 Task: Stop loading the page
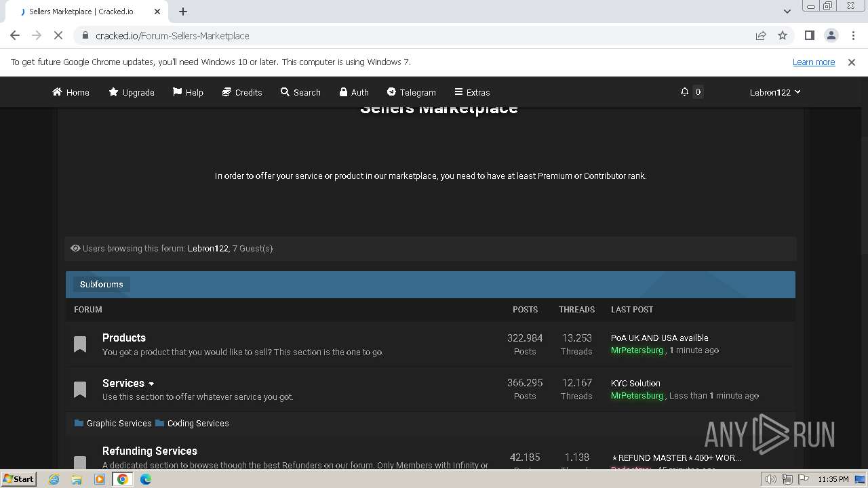(58, 35)
